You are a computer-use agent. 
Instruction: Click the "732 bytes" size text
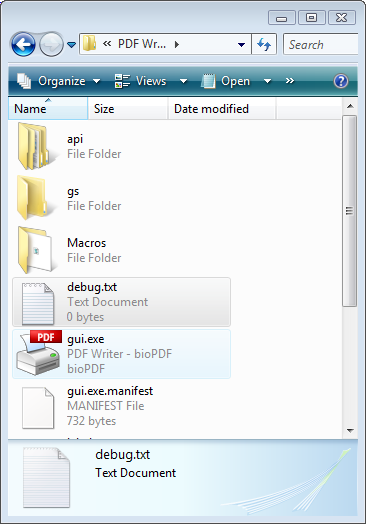[x=91, y=421]
